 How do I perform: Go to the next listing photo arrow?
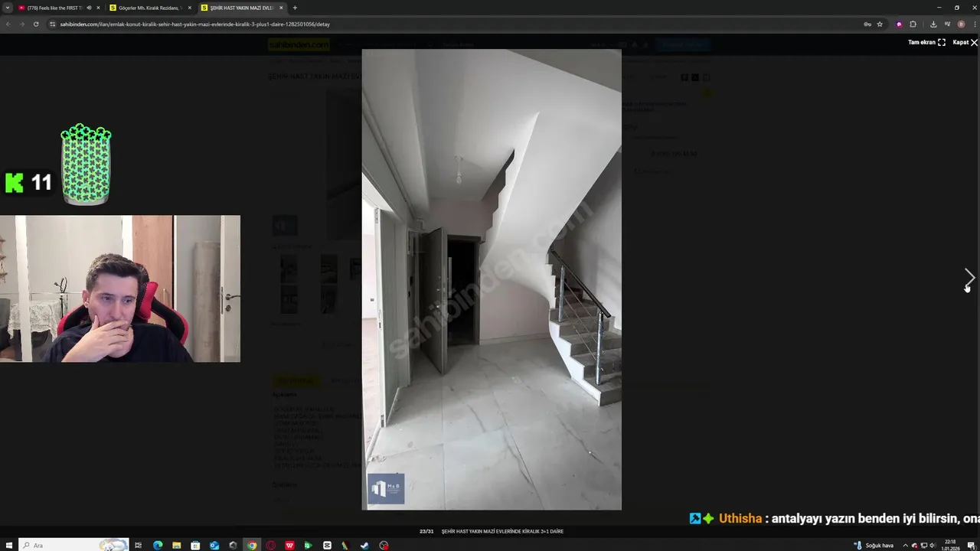click(x=969, y=276)
